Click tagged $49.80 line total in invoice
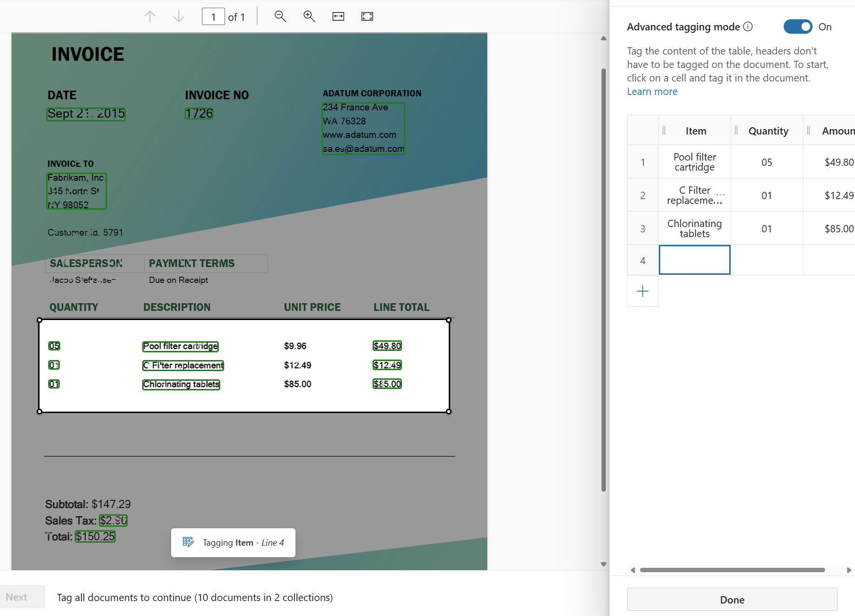The height and width of the screenshot is (616, 855). click(x=387, y=346)
